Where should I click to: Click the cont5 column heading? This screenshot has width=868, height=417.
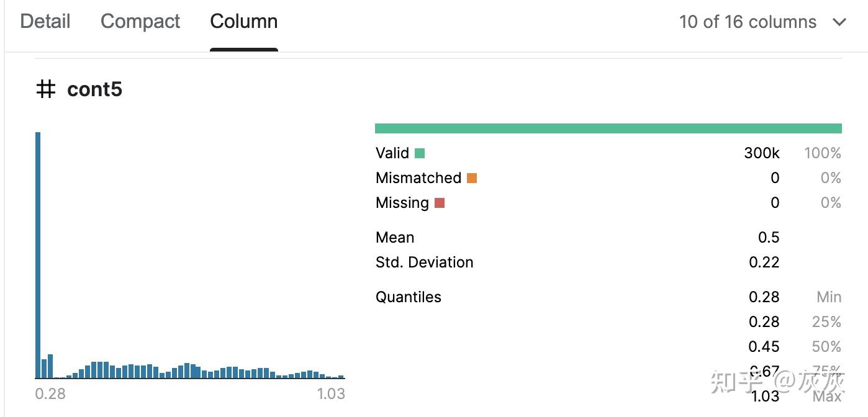(94, 89)
